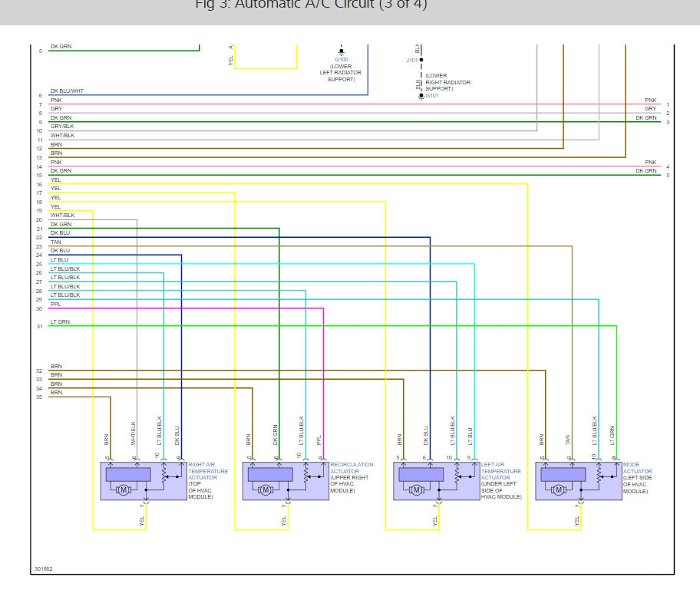Click the motor symbol in Recirculation Actuator
The image size is (700, 593).
point(266,490)
